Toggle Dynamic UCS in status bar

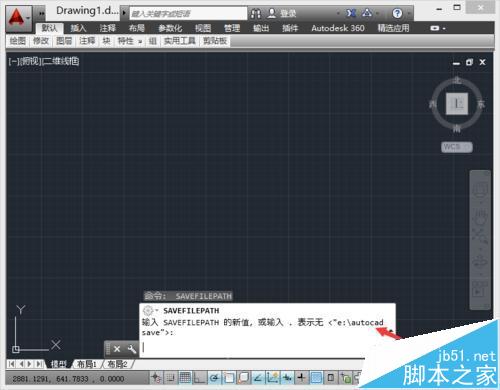click(x=273, y=378)
